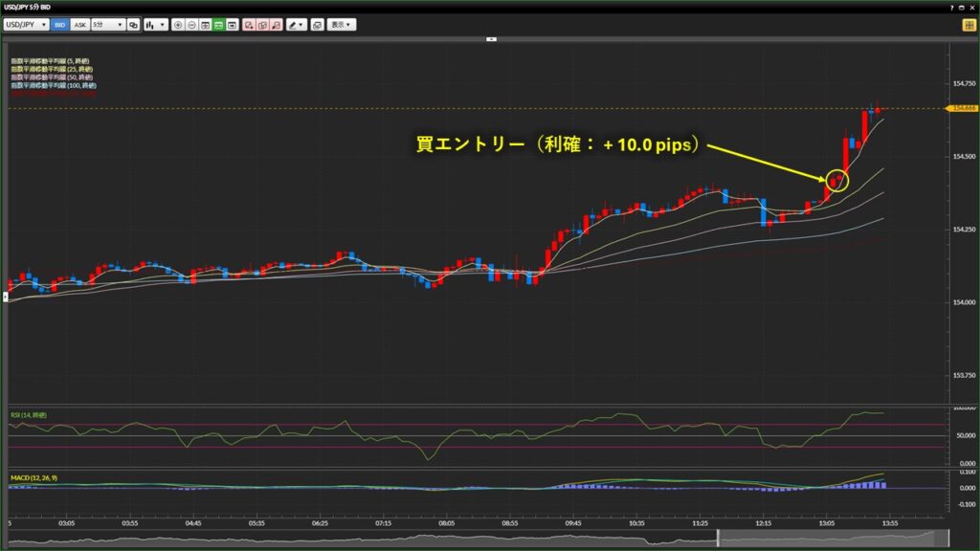Switch price display to ASK
The height and width of the screenshot is (551, 980).
pos(80,24)
